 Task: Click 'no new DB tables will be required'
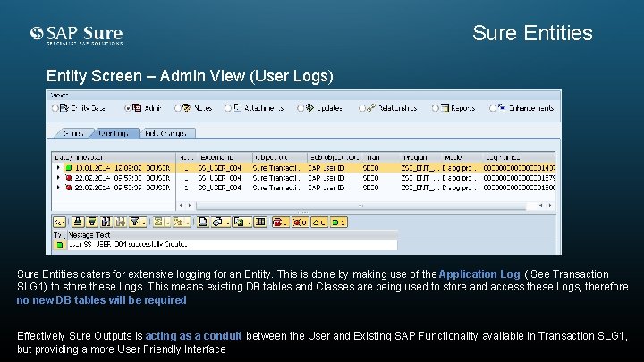(101, 300)
